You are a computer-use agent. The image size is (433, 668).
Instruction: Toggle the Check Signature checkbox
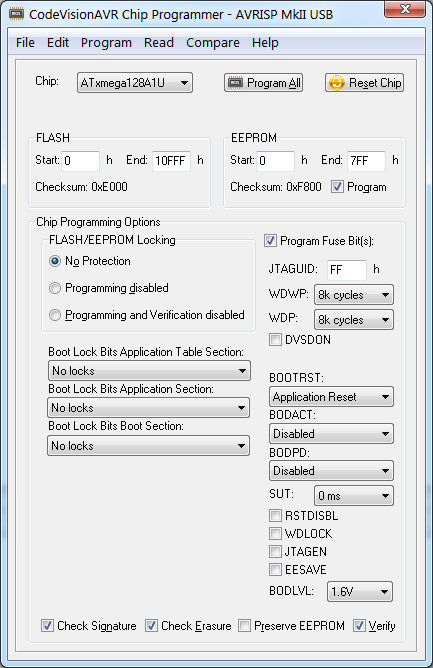pyautogui.click(x=47, y=625)
